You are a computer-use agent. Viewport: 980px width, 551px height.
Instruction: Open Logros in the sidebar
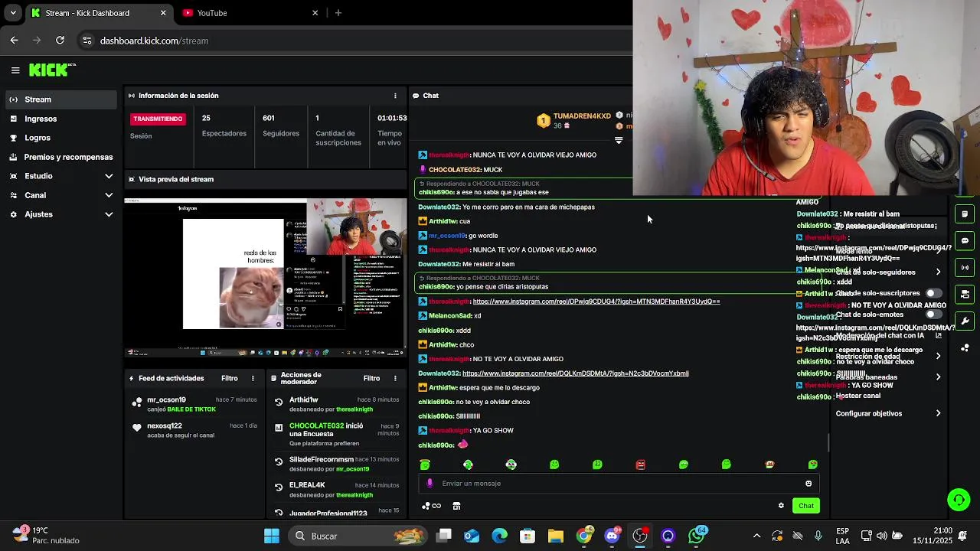click(61, 138)
